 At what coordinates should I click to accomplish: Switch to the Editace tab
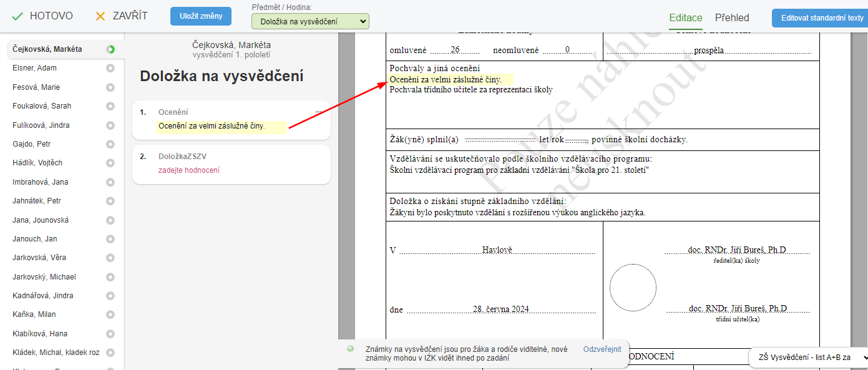coord(685,17)
